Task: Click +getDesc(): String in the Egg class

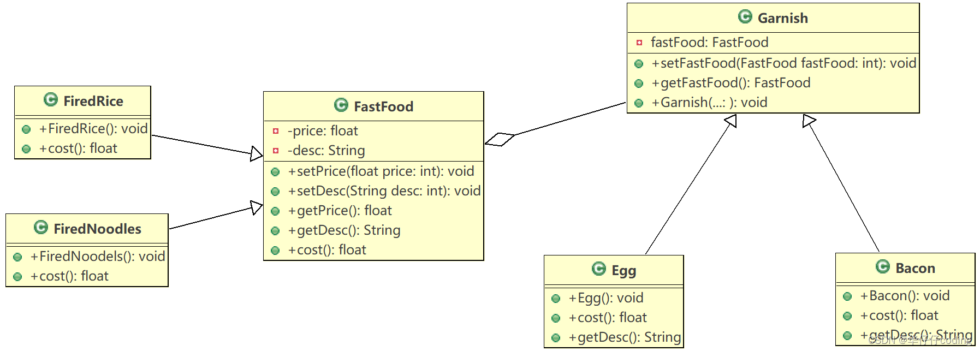Action: [x=625, y=337]
